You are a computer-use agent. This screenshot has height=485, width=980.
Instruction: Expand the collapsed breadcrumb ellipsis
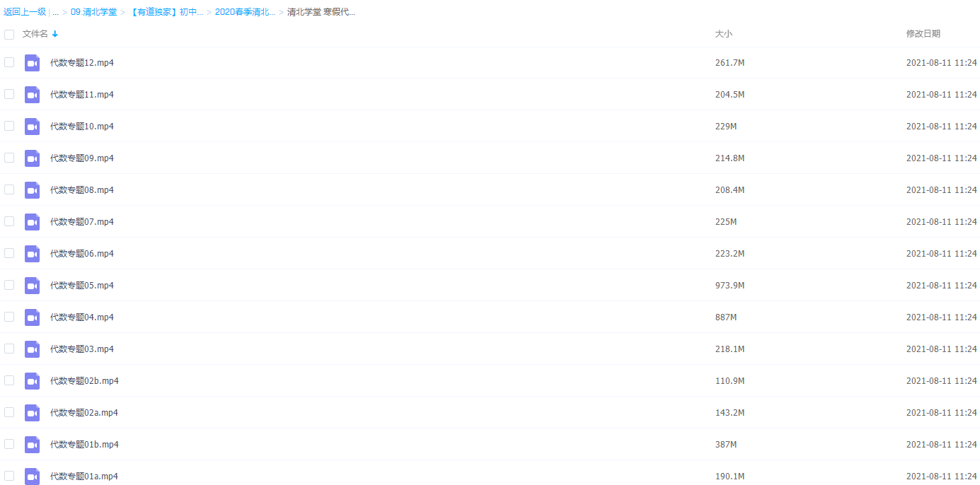(x=56, y=12)
